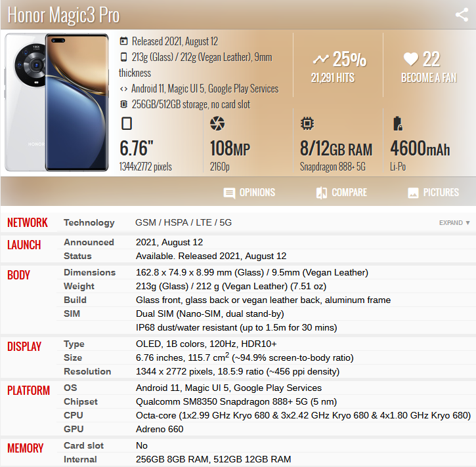The image size is (476, 467).
Task: Click the heart Become a Fan icon
Action: pos(410,60)
